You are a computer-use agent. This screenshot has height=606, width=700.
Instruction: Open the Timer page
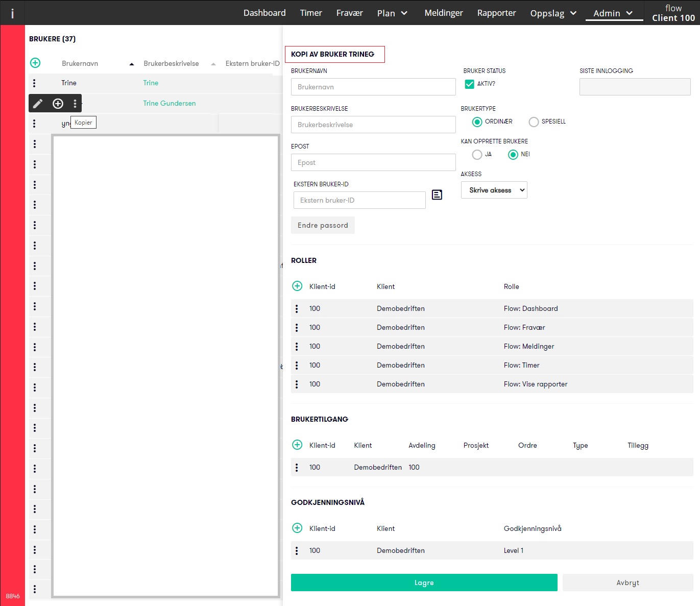click(311, 13)
